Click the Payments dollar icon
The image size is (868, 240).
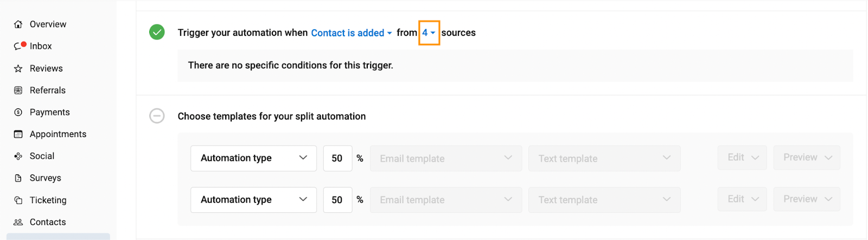pos(18,112)
